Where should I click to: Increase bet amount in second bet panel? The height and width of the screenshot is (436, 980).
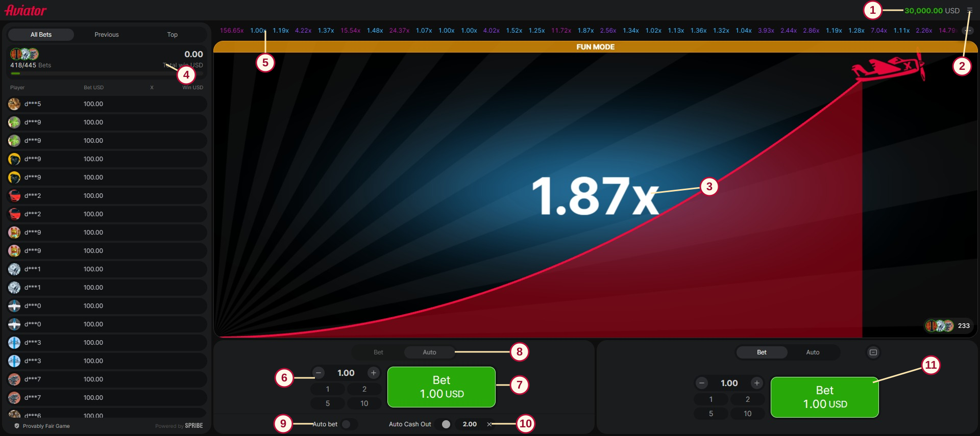757,383
